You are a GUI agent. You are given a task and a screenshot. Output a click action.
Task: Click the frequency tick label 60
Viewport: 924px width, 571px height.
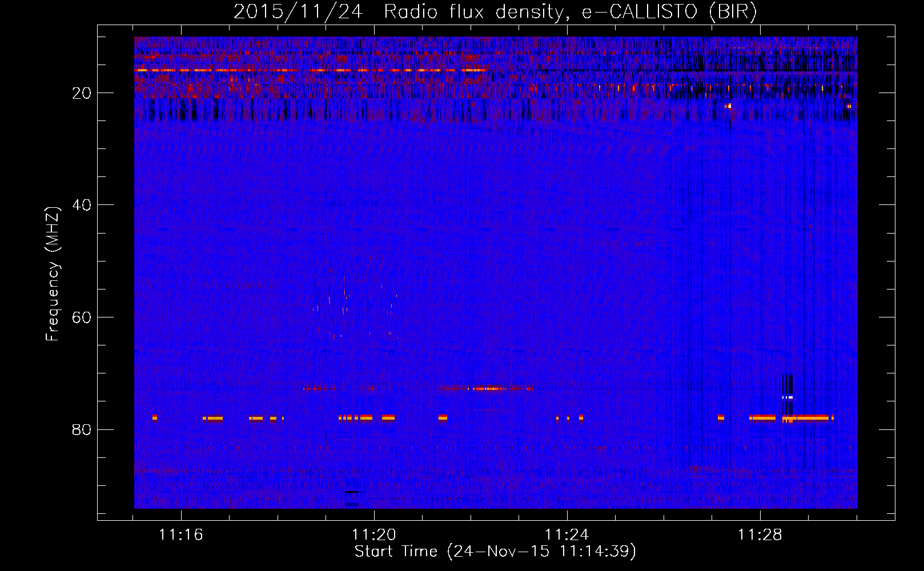click(82, 317)
